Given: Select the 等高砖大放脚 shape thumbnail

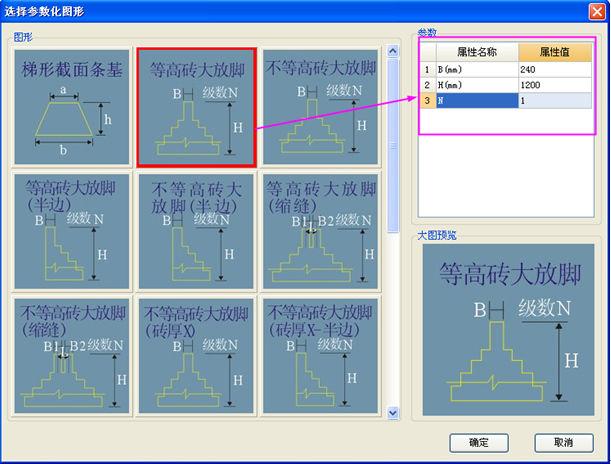Looking at the screenshot, I should (196, 108).
